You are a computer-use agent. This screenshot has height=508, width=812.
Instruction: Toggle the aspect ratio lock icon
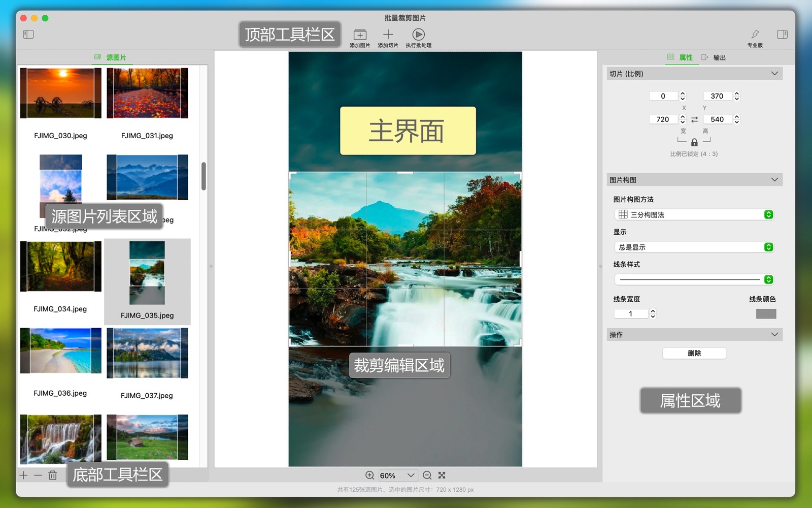[x=694, y=143]
